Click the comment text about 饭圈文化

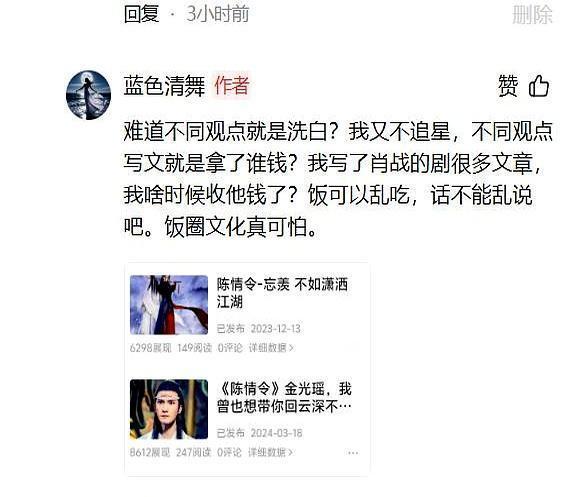(x=338, y=179)
